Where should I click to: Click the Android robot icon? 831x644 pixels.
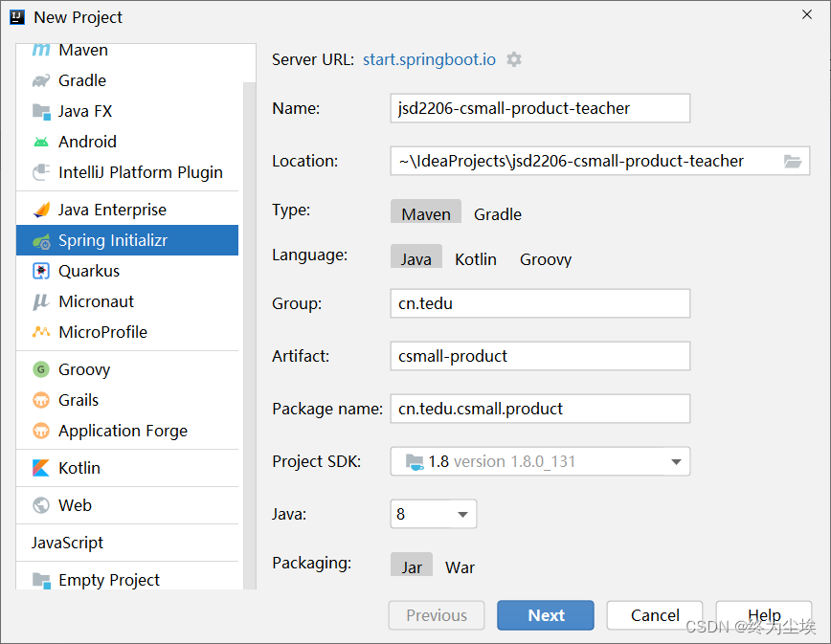[x=41, y=142]
